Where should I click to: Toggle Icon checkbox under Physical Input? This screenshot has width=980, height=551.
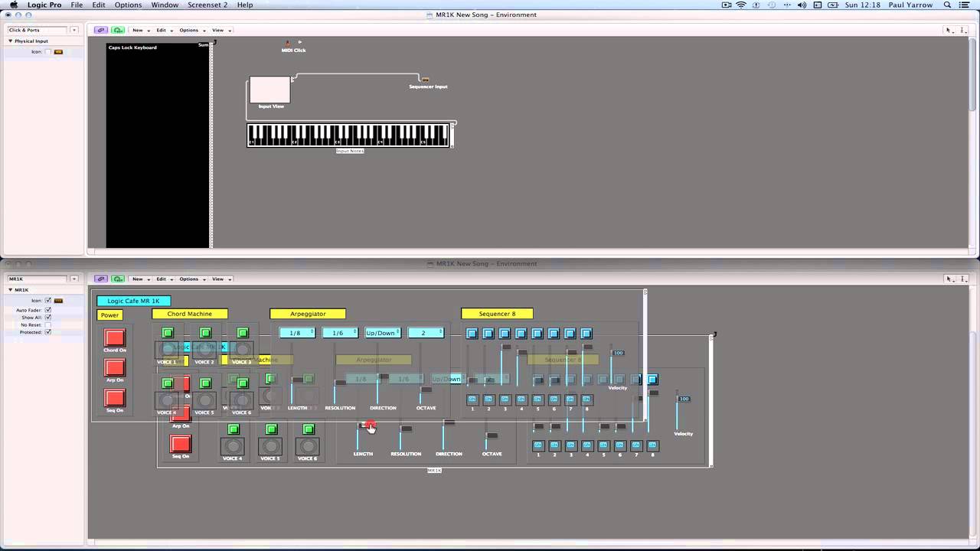[48, 52]
